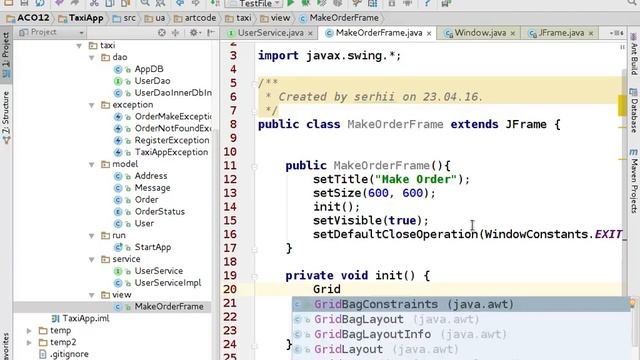Image resolution: width=640 pixels, height=360 pixels.
Task: Select OrderStatus in model folder
Action: (160, 211)
